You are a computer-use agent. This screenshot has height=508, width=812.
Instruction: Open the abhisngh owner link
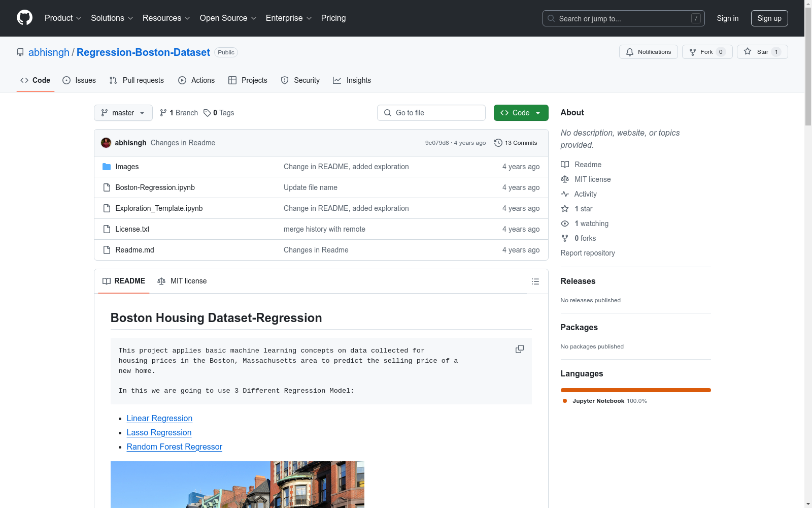point(49,52)
